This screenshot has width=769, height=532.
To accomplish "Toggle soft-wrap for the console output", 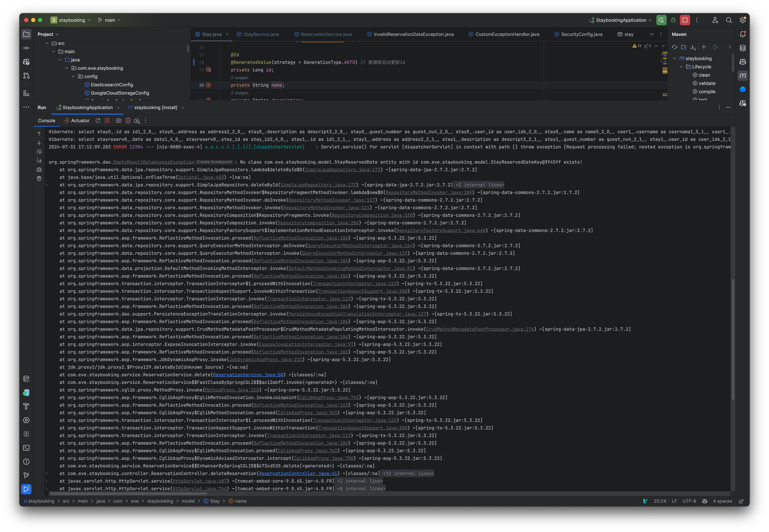I will [x=39, y=152].
